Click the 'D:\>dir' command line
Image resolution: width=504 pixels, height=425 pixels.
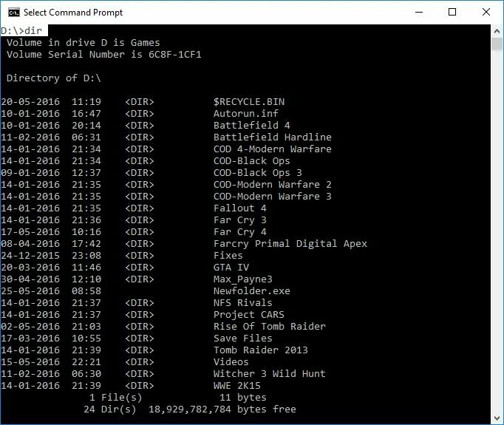(21, 31)
